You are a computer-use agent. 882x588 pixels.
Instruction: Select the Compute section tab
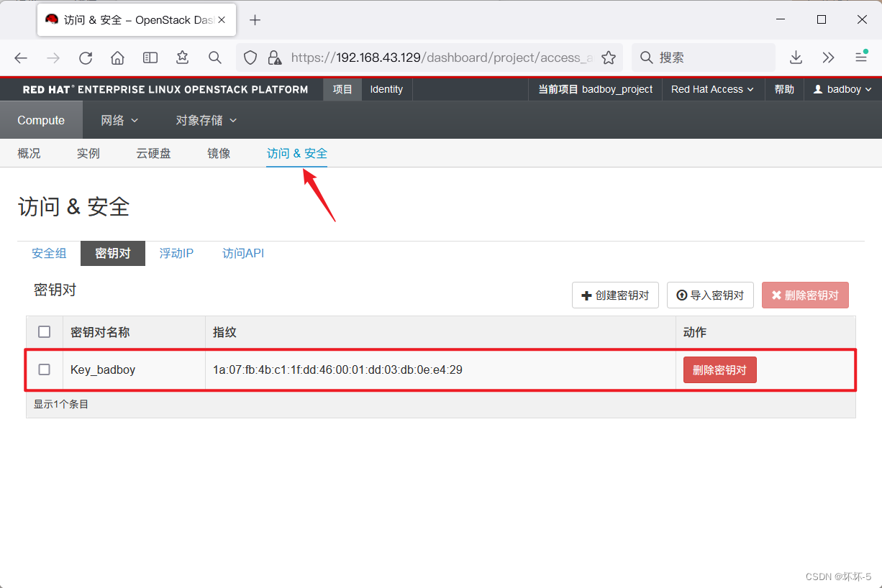click(41, 120)
